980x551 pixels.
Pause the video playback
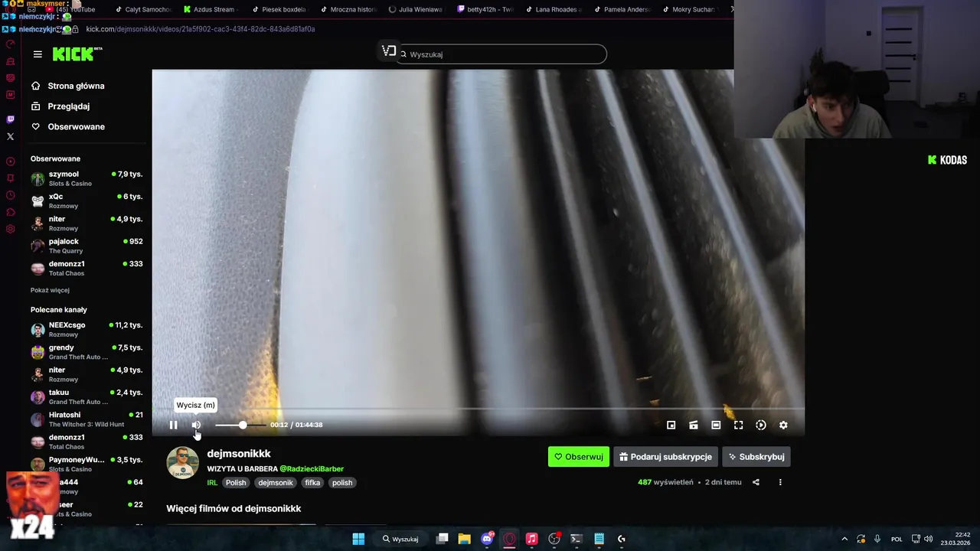174,425
